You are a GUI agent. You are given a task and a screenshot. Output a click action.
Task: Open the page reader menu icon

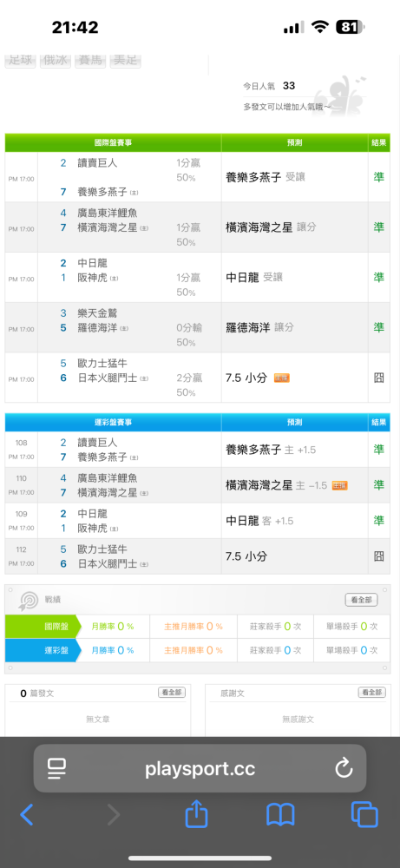tap(56, 768)
